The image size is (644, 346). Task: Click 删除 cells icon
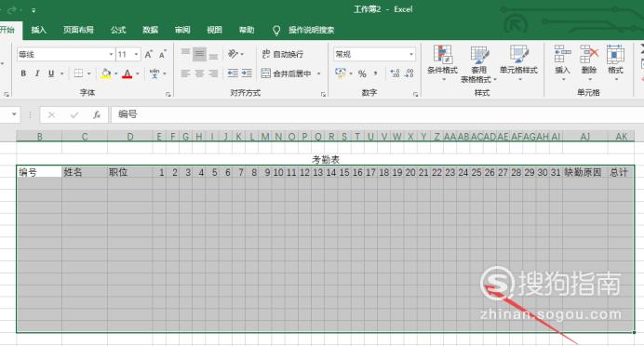click(x=589, y=62)
